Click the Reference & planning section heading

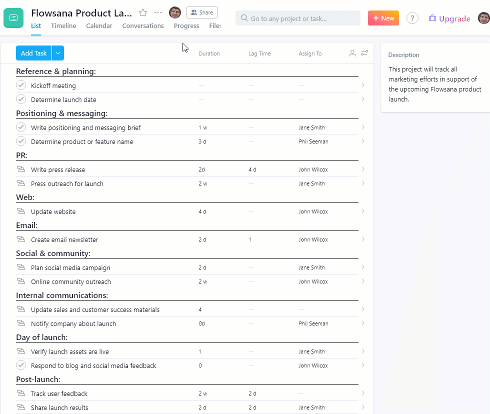coord(56,71)
